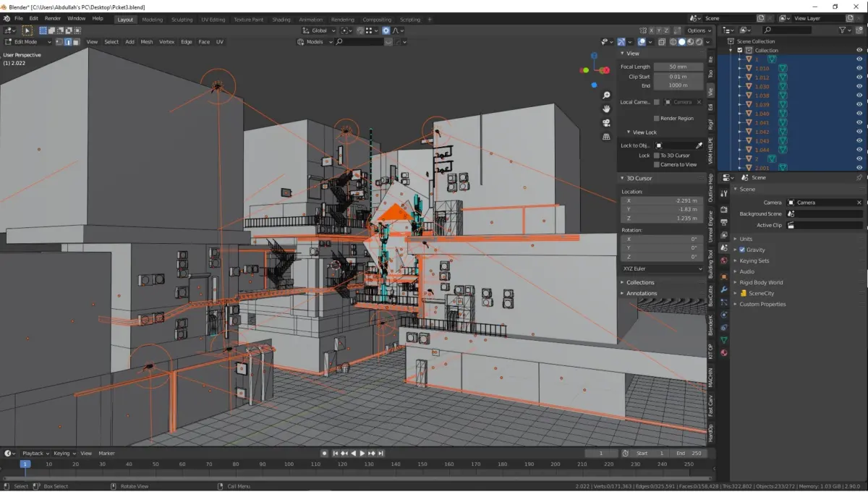Expand the Units panel
Screen dimensions: 868x492
pos(746,239)
